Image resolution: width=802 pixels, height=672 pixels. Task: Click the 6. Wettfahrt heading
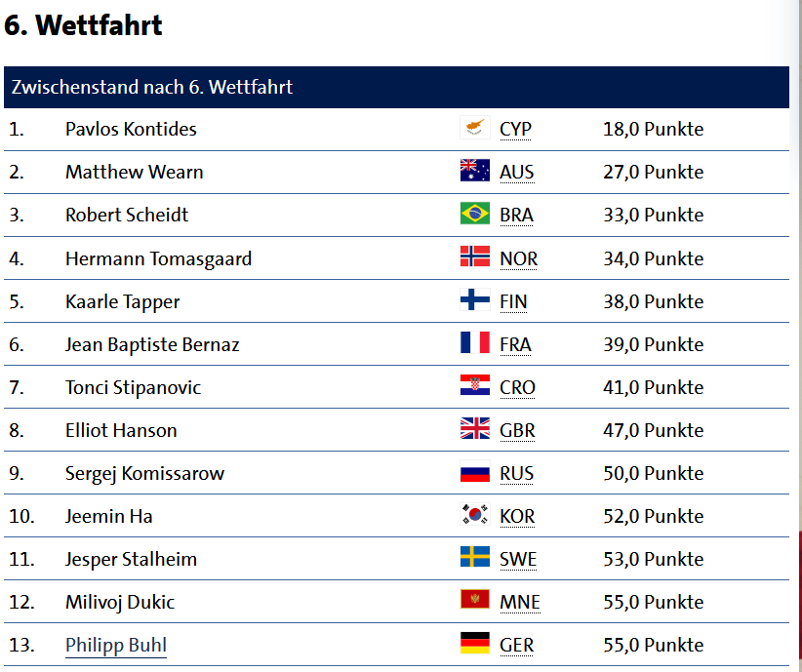[83, 25]
